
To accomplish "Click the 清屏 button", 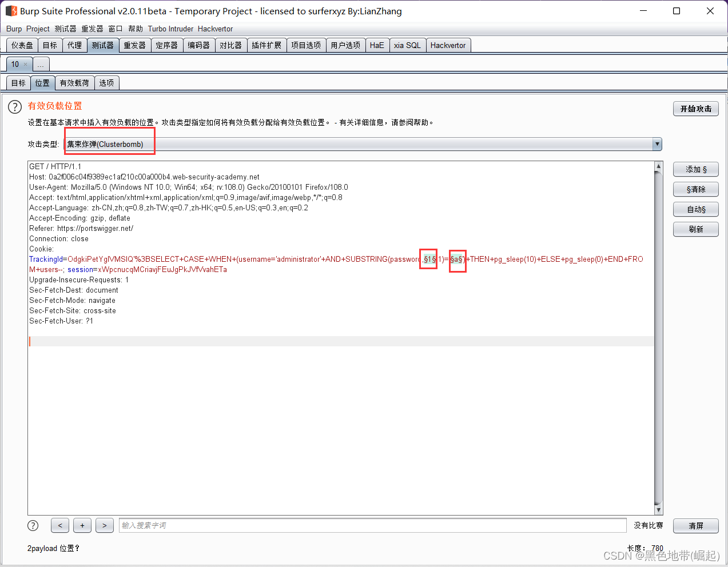I will pos(696,526).
